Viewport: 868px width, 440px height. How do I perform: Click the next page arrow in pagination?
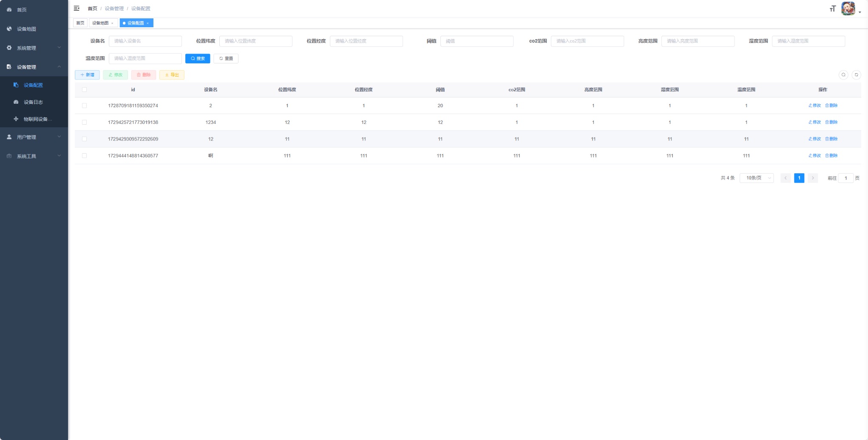813,178
